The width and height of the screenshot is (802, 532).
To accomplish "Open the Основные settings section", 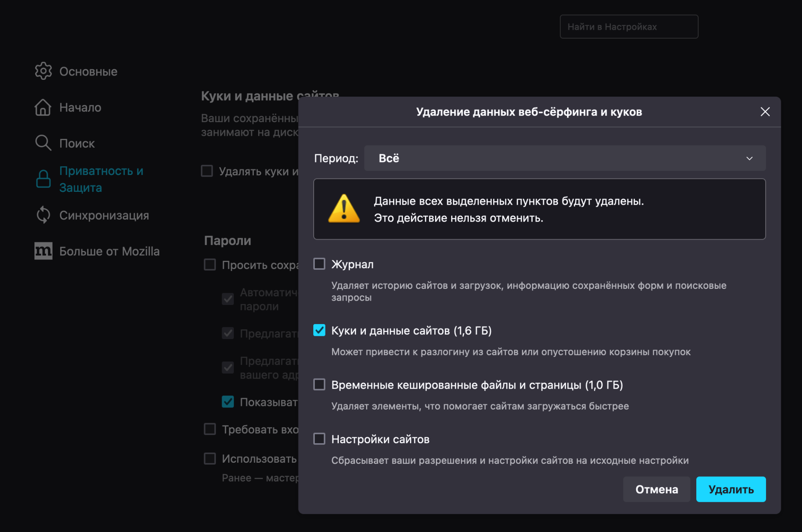I will pos(43,71).
